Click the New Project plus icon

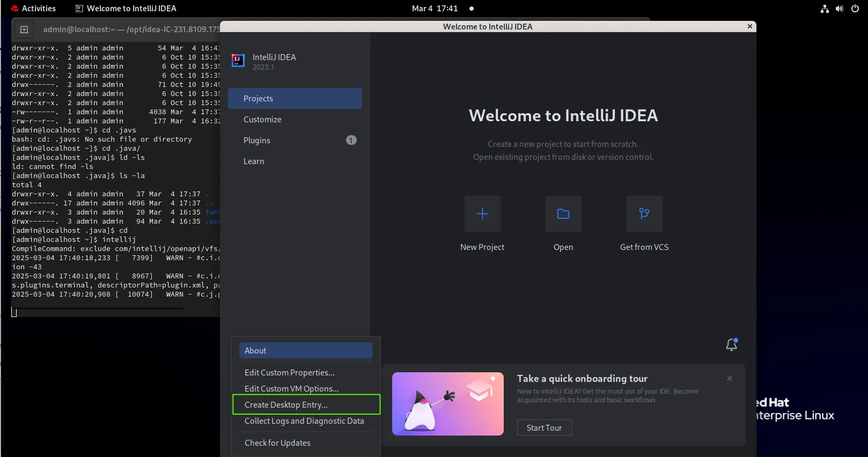tap(482, 213)
